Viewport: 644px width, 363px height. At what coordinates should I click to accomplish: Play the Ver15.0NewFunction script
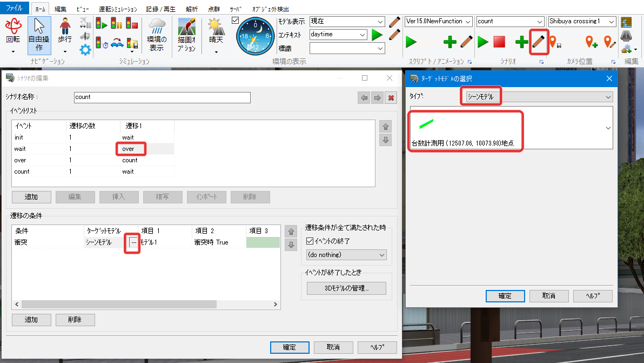(x=411, y=42)
